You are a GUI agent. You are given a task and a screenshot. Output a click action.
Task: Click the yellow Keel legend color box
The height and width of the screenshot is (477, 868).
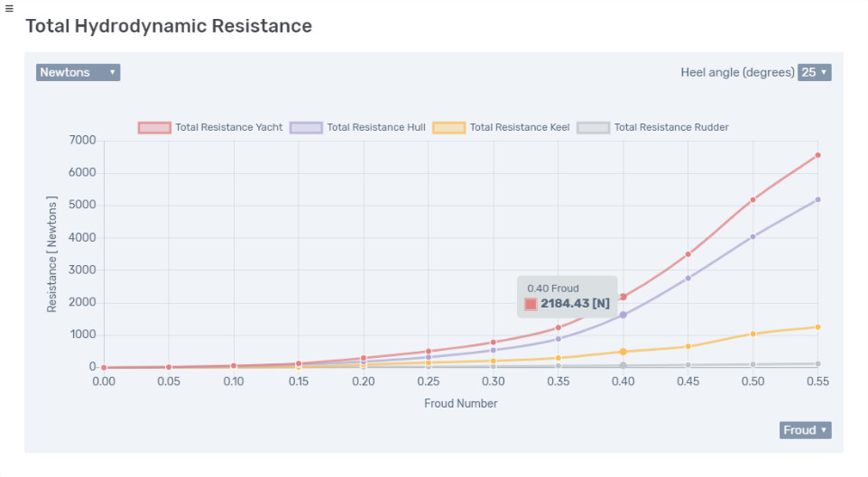pos(449,127)
